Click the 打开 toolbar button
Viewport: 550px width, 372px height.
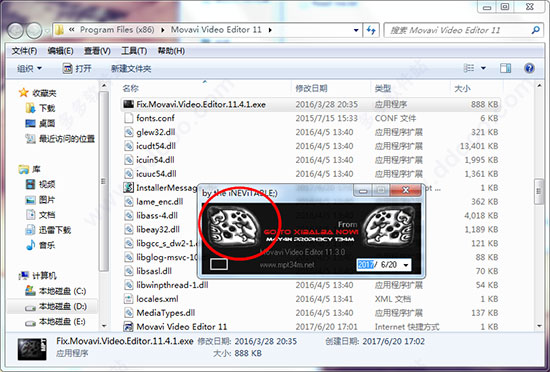[77, 68]
